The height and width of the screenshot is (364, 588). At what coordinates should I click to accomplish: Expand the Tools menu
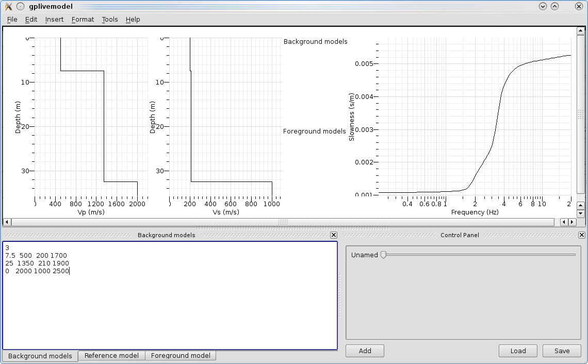110,20
